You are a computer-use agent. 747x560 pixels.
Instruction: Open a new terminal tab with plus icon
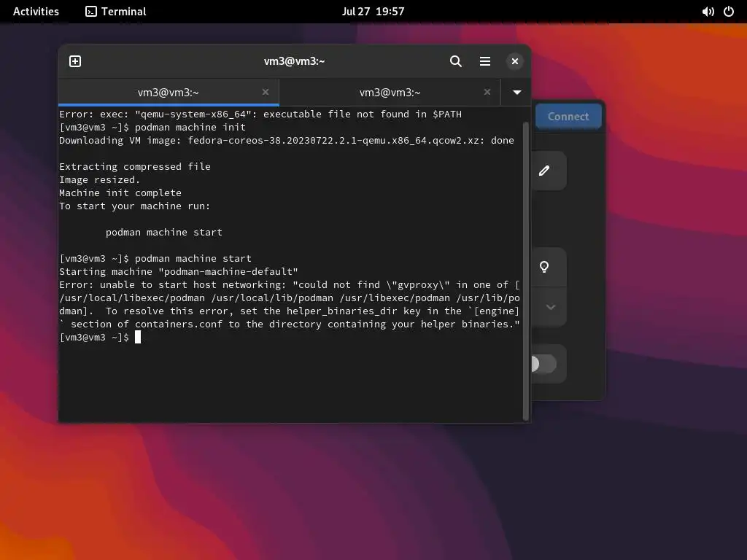75,61
